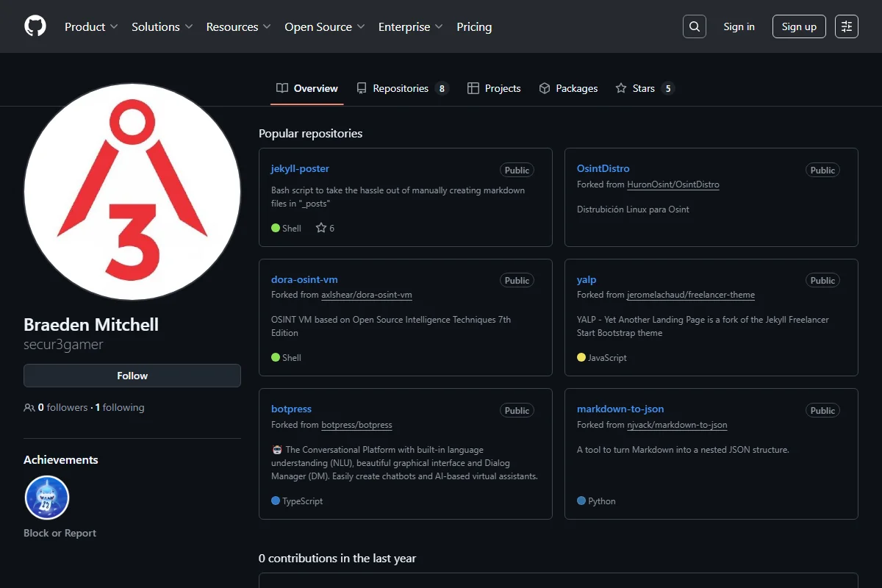882x588 pixels.
Task: Open the search magnifier icon
Action: (x=695, y=26)
